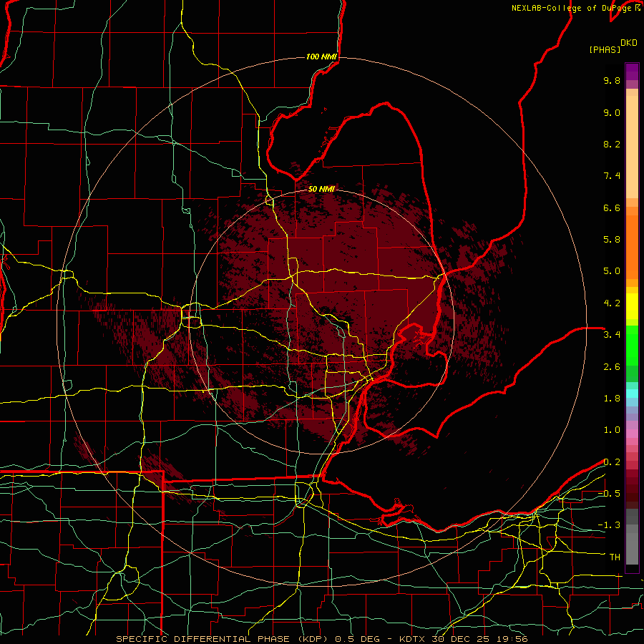Screen dimensions: 644x644
Task: Pick the cyan band on the color scale
Action: click(632, 394)
